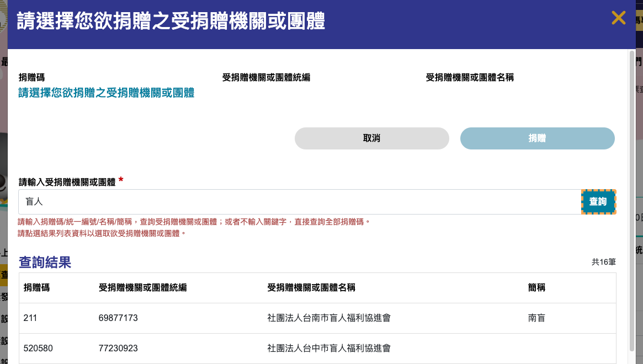643x364 pixels.
Task: Click tax ID 69877173 in the results
Action: 118,318
